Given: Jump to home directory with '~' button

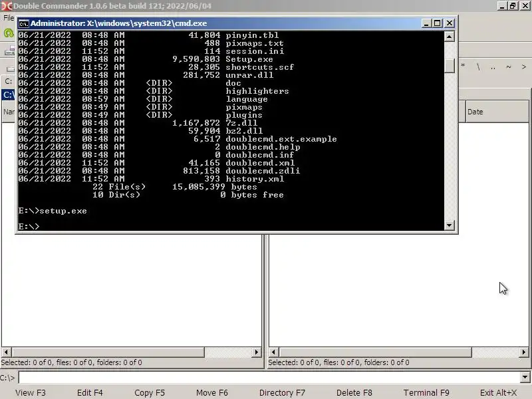Looking at the screenshot, I should point(508,66).
